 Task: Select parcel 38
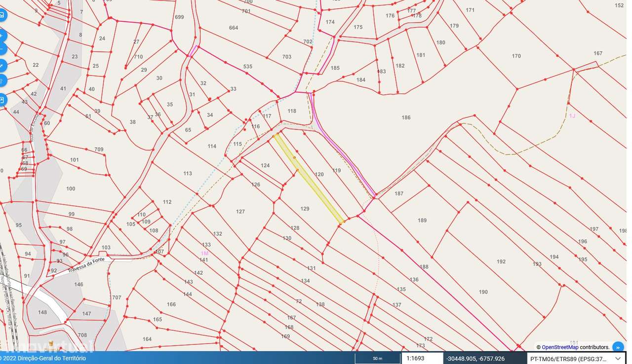(132, 122)
